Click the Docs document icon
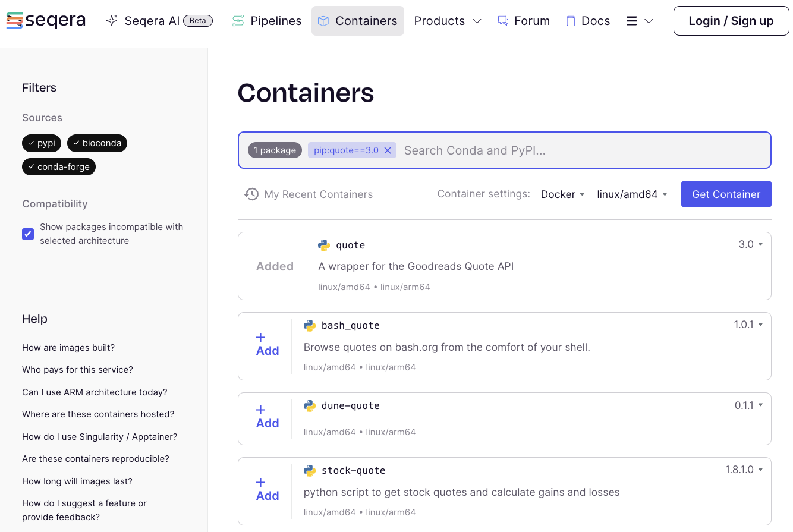The width and height of the screenshot is (793, 532). [572, 20]
